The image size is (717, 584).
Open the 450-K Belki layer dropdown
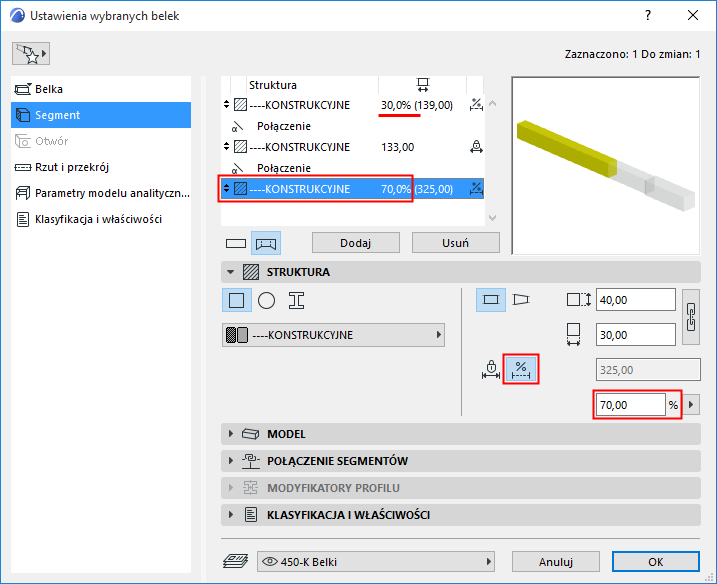tap(376, 562)
